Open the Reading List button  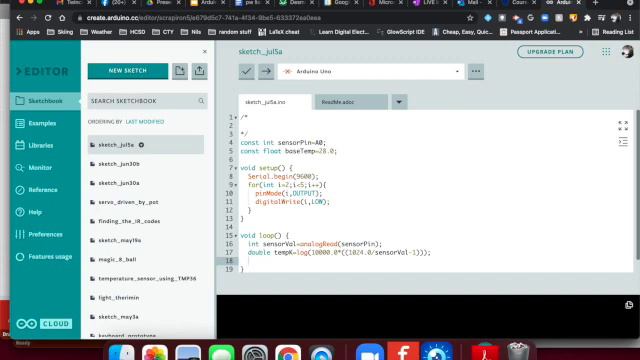click(x=612, y=32)
